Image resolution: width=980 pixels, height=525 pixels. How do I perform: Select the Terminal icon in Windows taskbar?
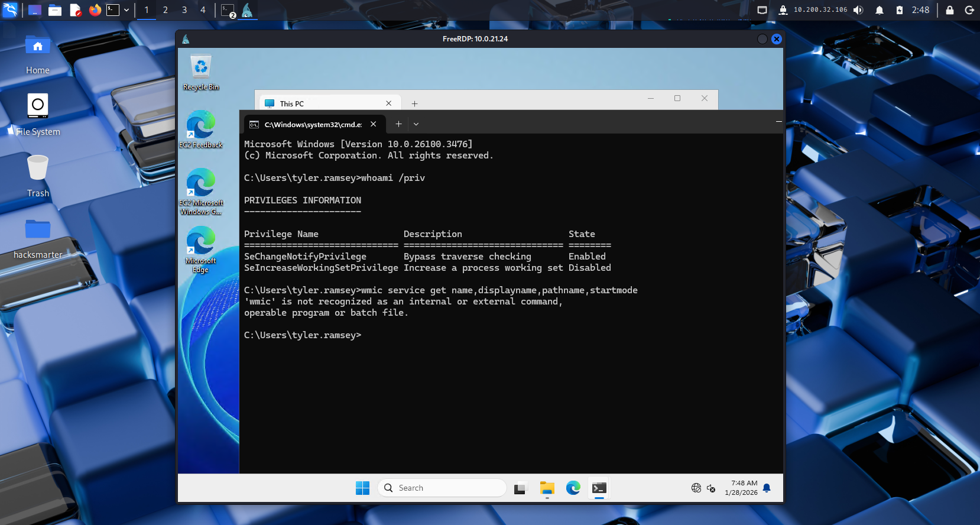click(599, 488)
